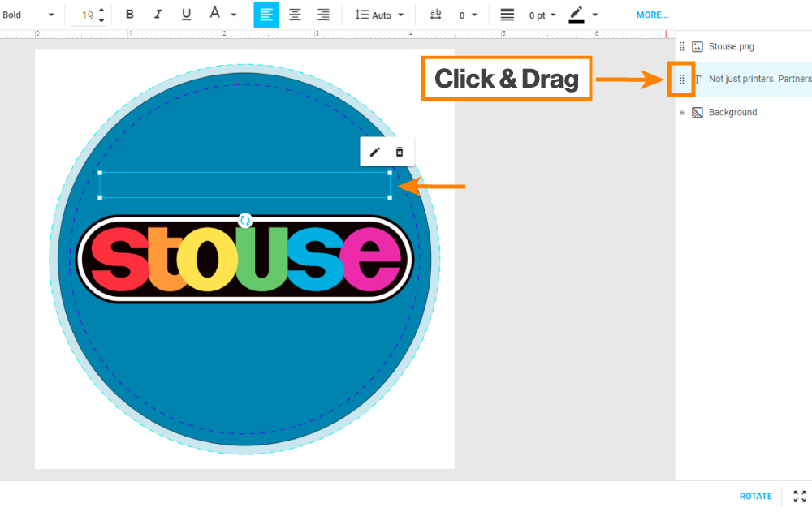Select the stouse logo image on canvas

[244, 258]
